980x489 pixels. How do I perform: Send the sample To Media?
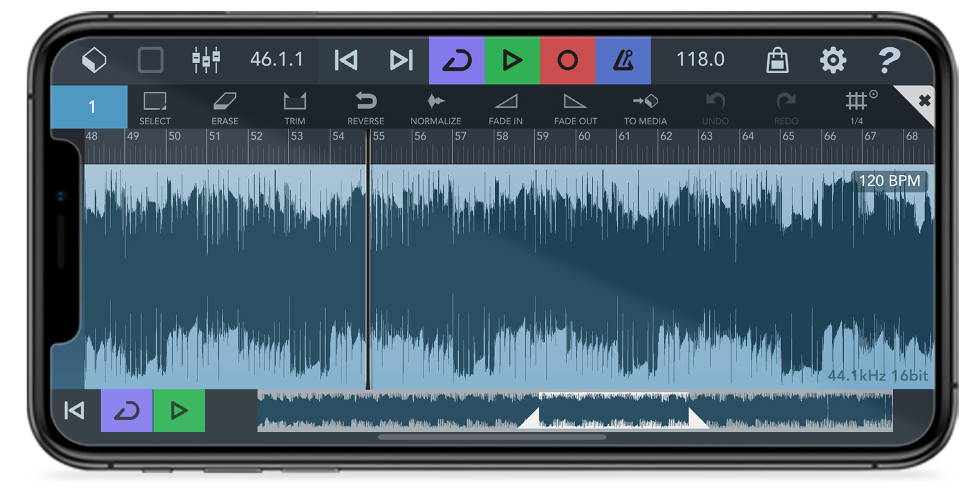tap(645, 107)
